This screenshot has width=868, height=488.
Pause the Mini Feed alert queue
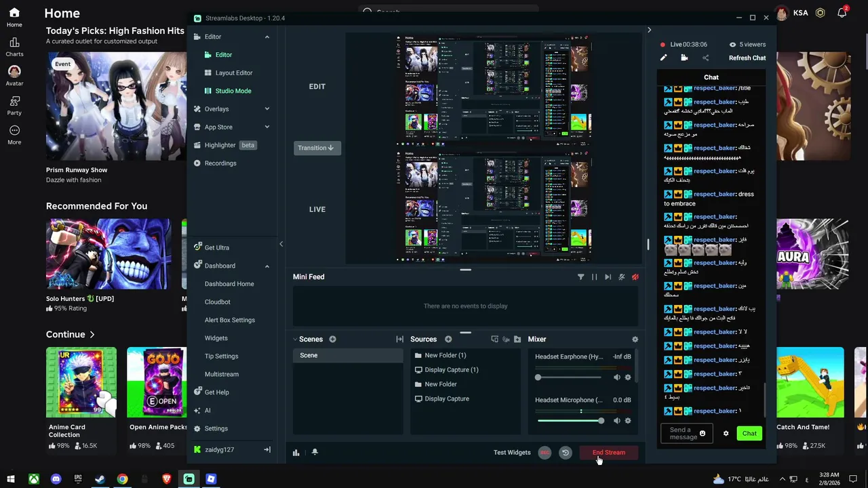595,277
